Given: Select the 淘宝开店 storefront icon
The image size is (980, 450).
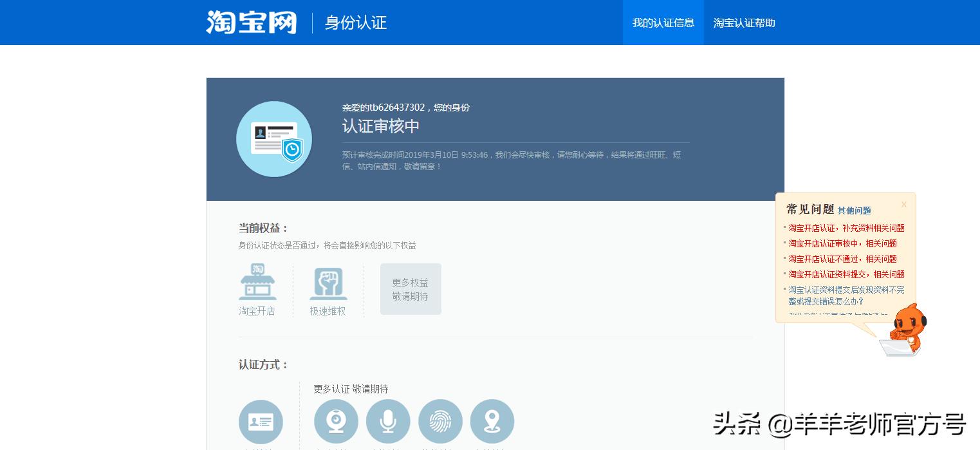Looking at the screenshot, I should [x=257, y=282].
